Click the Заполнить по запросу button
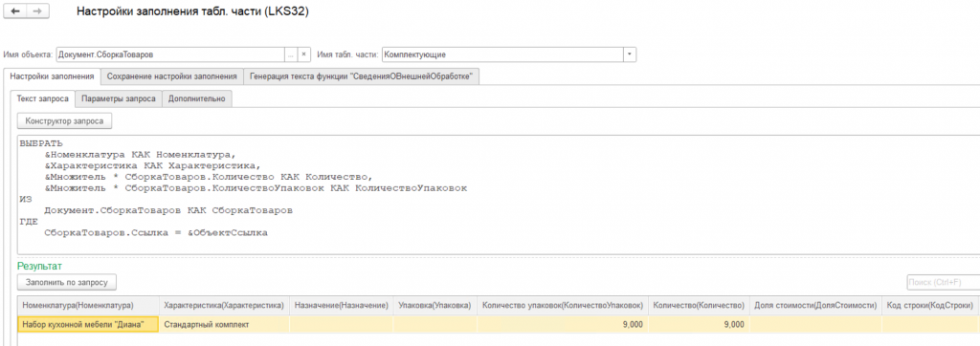Viewport: 980px width, 346px height. [67, 282]
